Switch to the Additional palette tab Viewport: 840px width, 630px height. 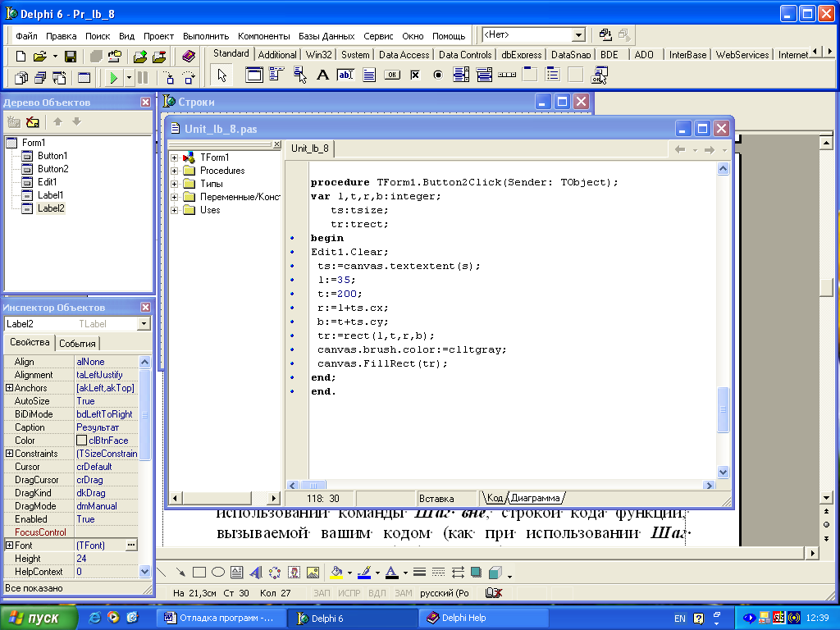[x=277, y=55]
